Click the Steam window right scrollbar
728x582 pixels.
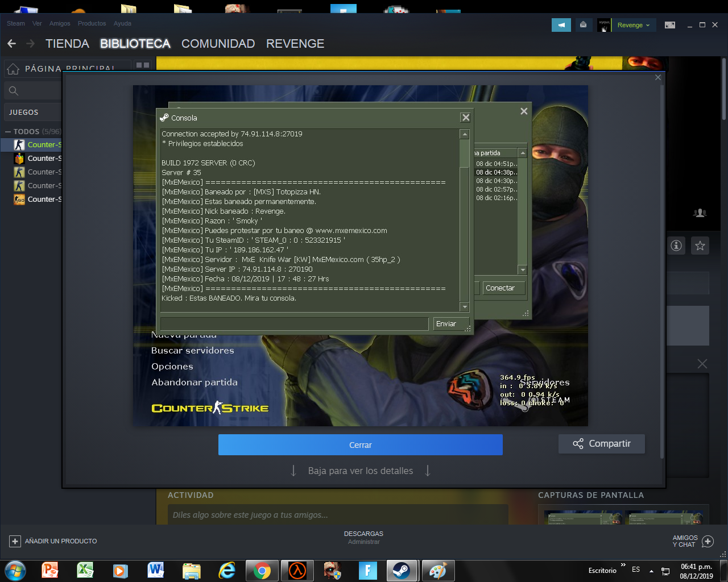724,88
